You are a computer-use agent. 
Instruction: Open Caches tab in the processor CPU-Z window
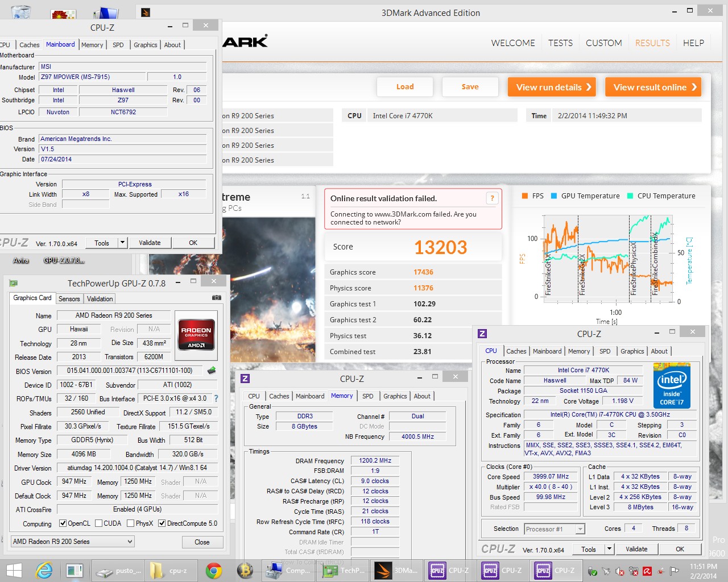(x=516, y=351)
